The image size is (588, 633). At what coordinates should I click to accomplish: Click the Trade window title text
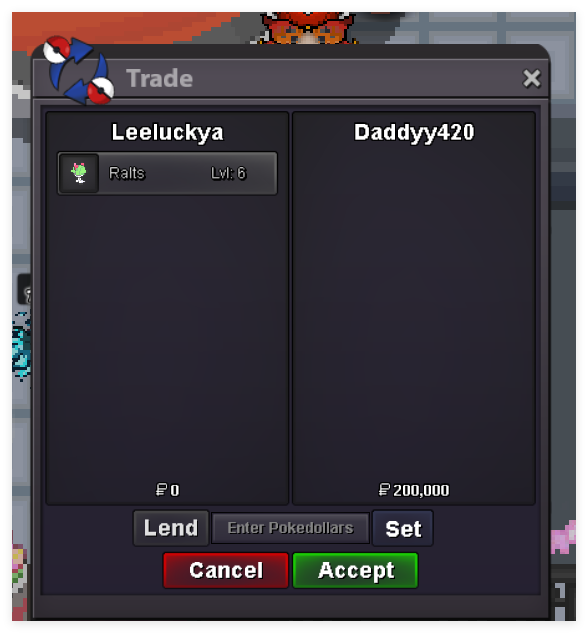click(159, 78)
